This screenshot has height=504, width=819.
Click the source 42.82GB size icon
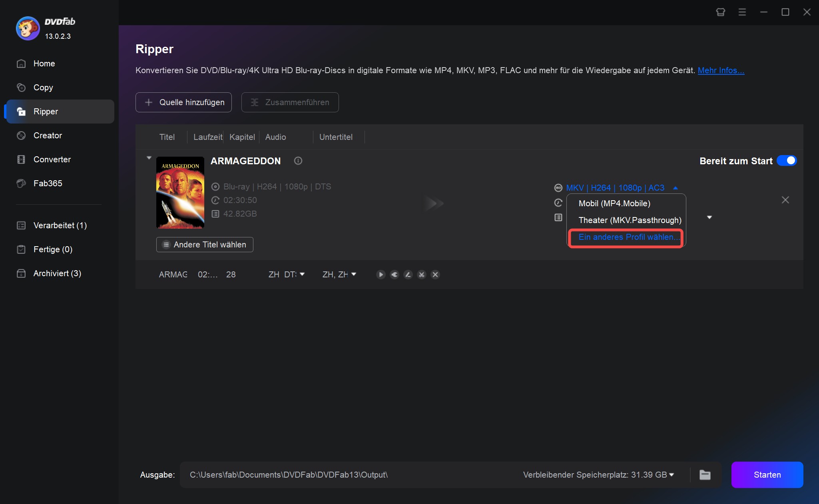[x=215, y=214]
